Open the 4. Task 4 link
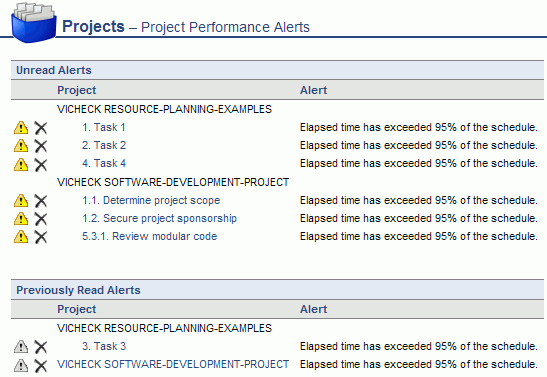This screenshot has width=547, height=377. (104, 164)
